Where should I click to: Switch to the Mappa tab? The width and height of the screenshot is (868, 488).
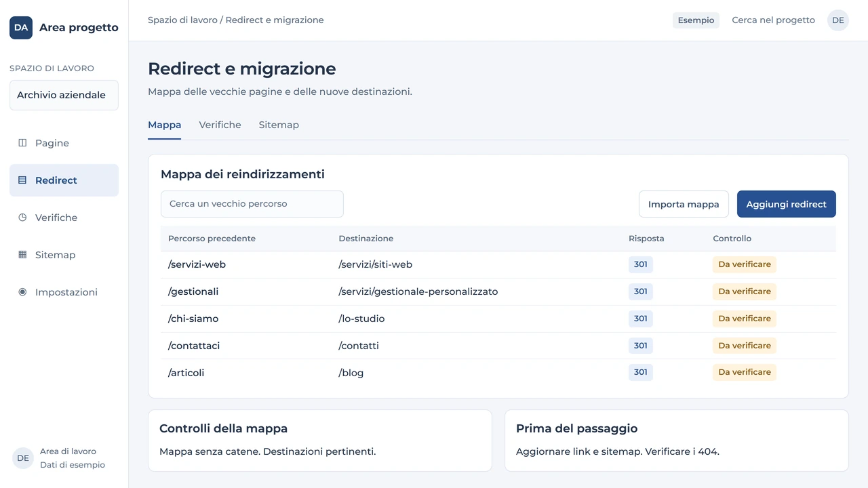(x=164, y=125)
